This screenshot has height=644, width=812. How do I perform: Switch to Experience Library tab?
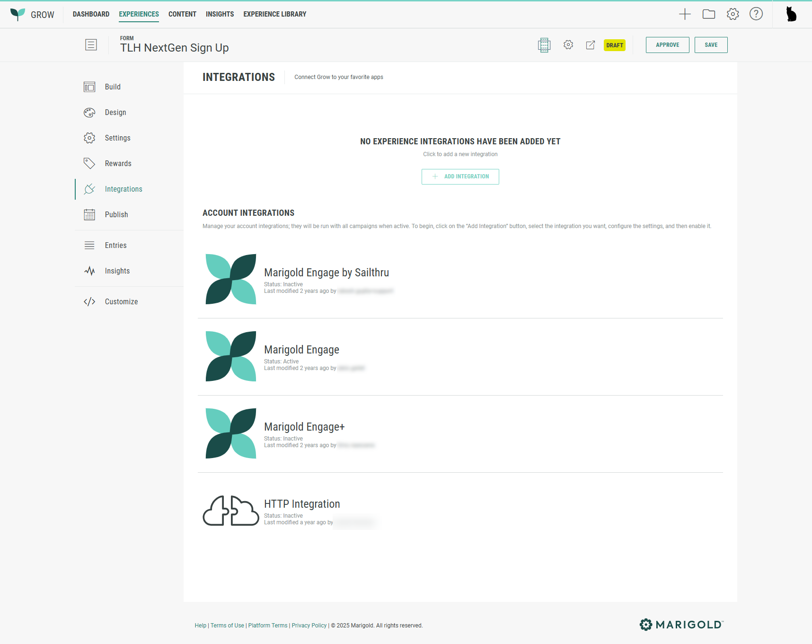(274, 14)
